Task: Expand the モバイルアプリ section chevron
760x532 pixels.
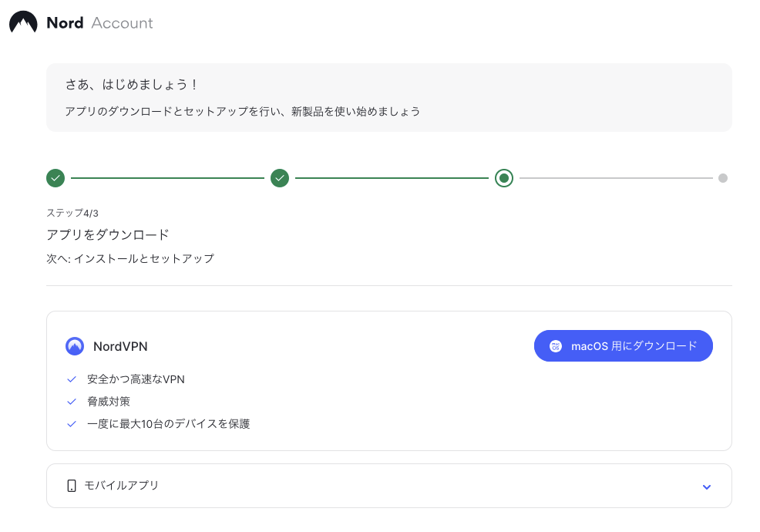Action: pyautogui.click(x=707, y=487)
